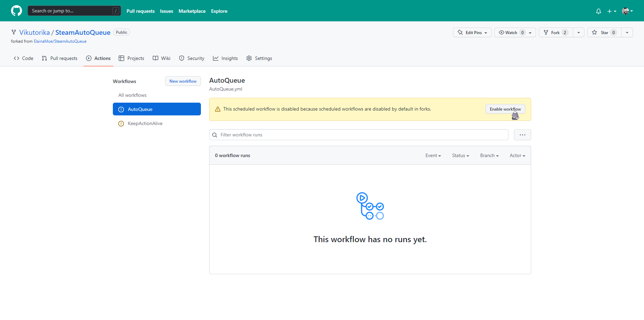Enable the disabled scheduled workflow
The width and height of the screenshot is (644, 320).
(x=505, y=109)
